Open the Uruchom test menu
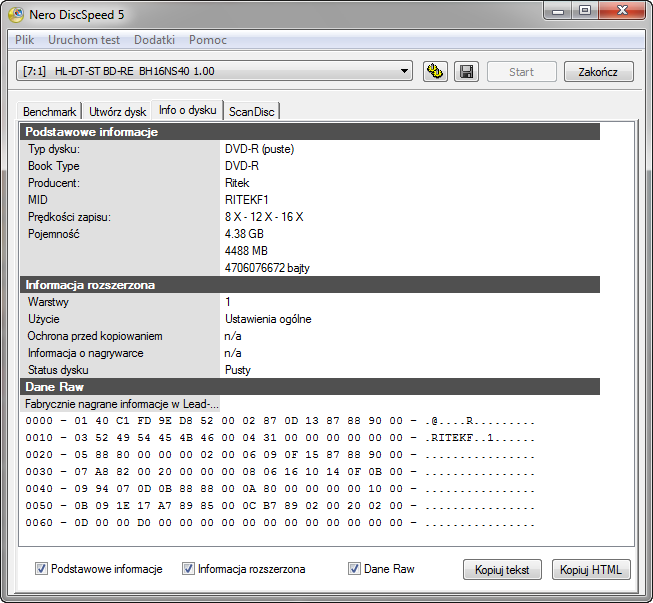 [x=84, y=40]
